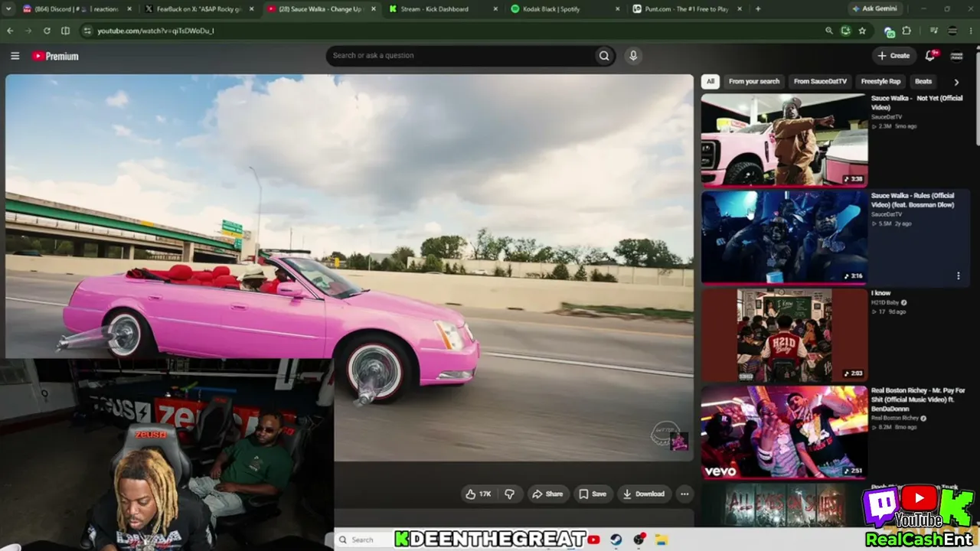Start voice search with the microphone
980x551 pixels.
633,56
